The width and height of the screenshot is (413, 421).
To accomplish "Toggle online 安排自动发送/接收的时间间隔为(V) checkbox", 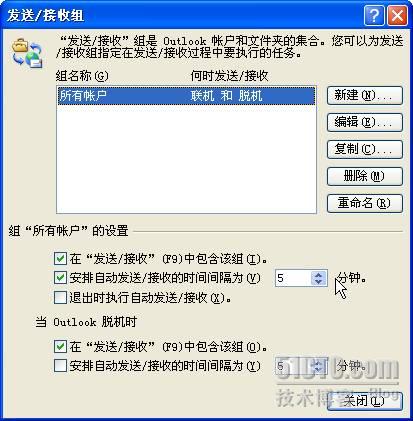I will point(60,278).
